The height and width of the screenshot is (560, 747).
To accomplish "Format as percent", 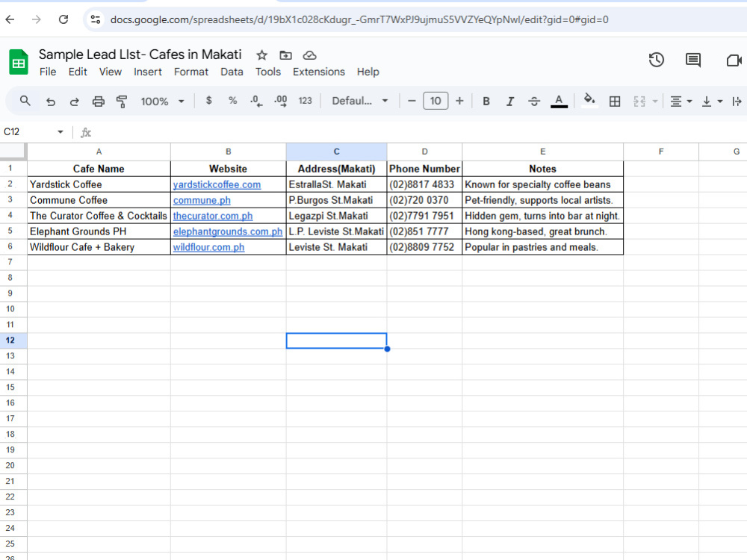I will click(x=232, y=101).
